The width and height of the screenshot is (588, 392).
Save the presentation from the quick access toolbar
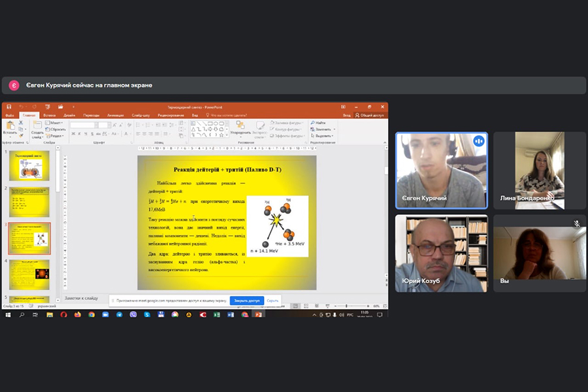pyautogui.click(x=9, y=107)
